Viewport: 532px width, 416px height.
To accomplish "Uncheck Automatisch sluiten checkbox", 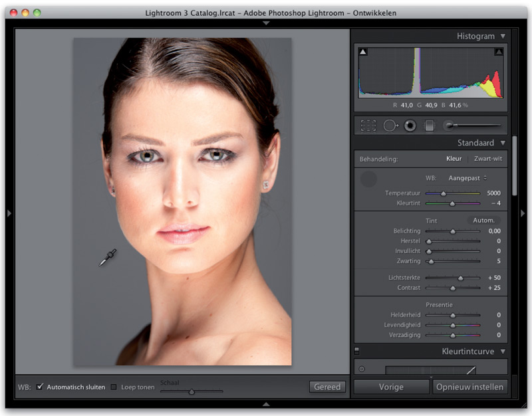I will click(40, 387).
